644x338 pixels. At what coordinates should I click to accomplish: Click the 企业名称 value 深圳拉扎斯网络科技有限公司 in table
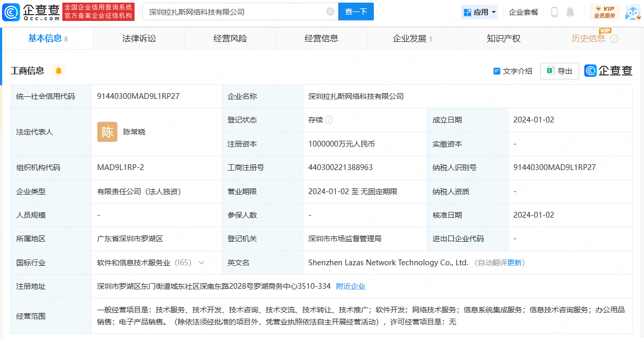pyautogui.click(x=356, y=96)
